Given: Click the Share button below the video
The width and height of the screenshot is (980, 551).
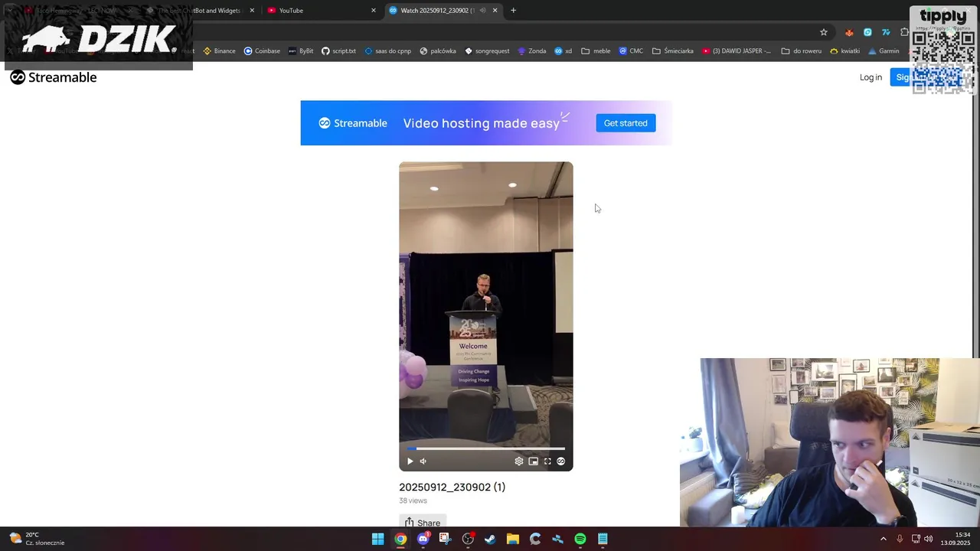Looking at the screenshot, I should coord(423,523).
